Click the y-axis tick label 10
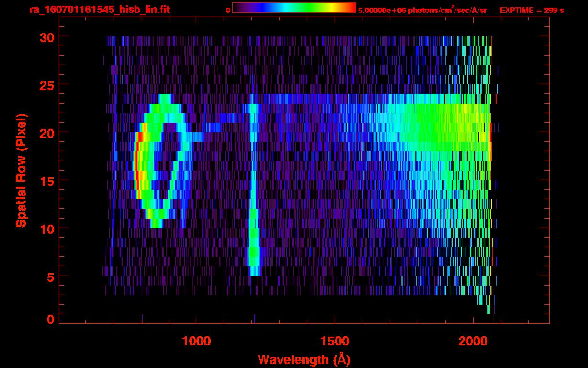This screenshot has height=368, width=588. point(47,229)
